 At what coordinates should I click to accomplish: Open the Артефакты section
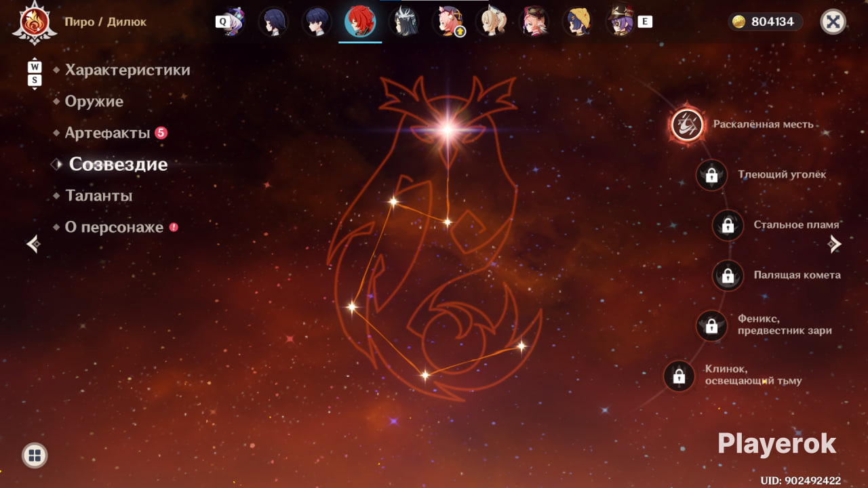coord(107,133)
